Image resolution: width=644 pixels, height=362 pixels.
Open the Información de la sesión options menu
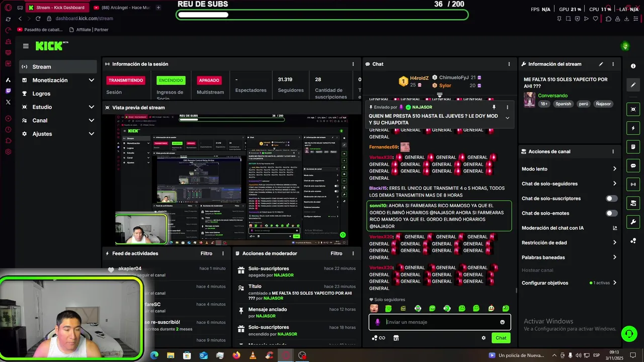(353, 64)
